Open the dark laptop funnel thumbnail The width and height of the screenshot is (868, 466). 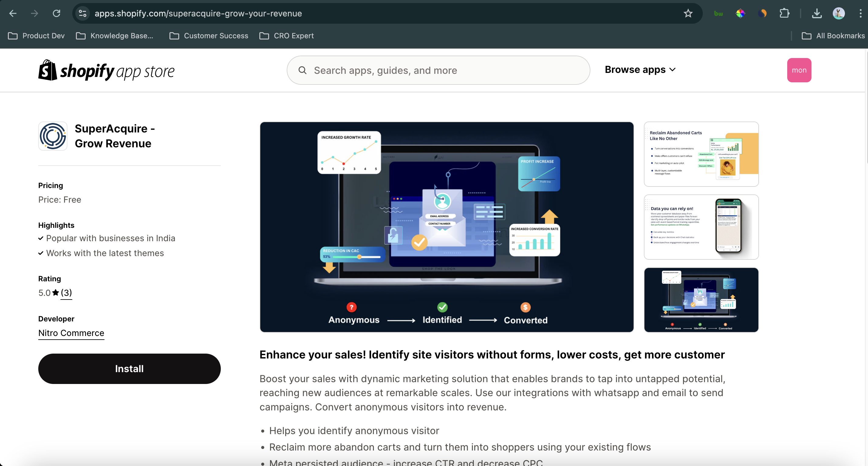(701, 300)
